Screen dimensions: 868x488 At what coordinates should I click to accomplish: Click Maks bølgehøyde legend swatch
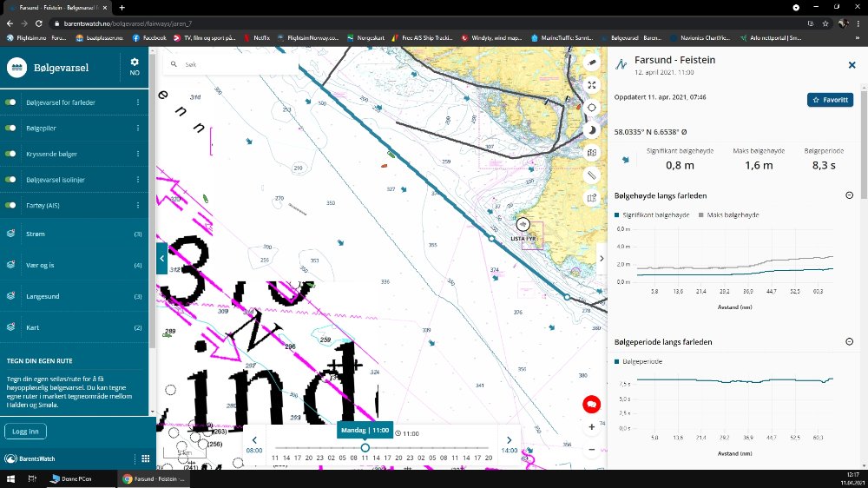[701, 215]
